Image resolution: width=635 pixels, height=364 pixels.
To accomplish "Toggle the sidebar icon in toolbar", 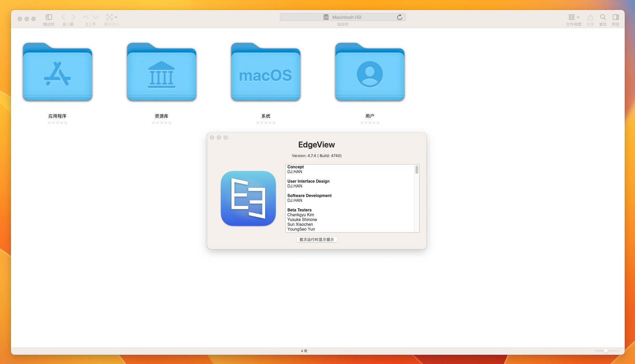I will [49, 17].
